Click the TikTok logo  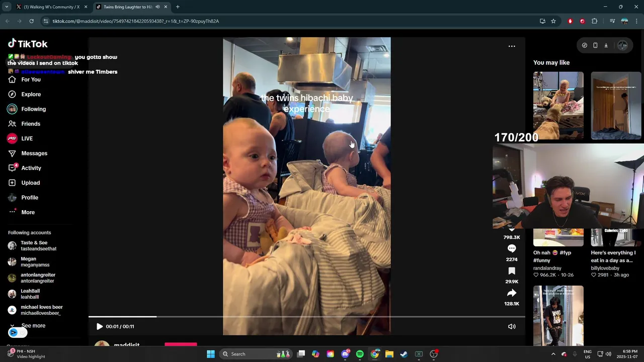28,44
